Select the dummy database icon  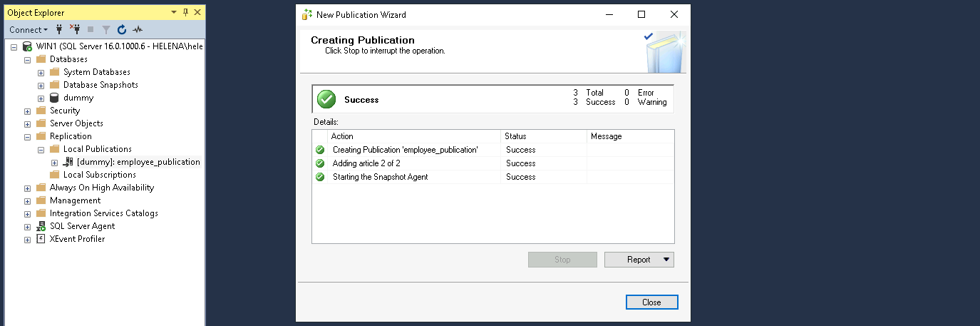[x=53, y=98]
